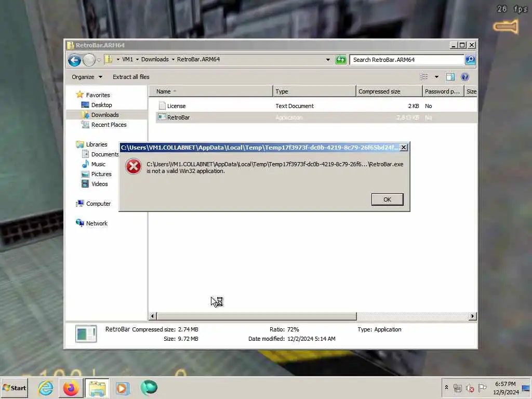Open recent pages dropdown beside navigation arrows
532x399 pixels.
coord(99,60)
